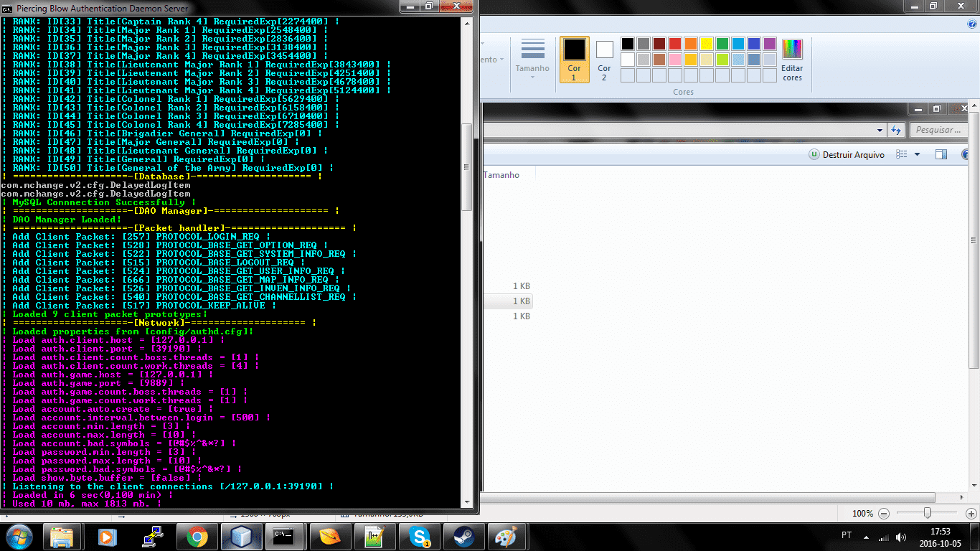Pick pink color swatch in Paint palette
Screen dimensions: 980x551
(x=675, y=60)
